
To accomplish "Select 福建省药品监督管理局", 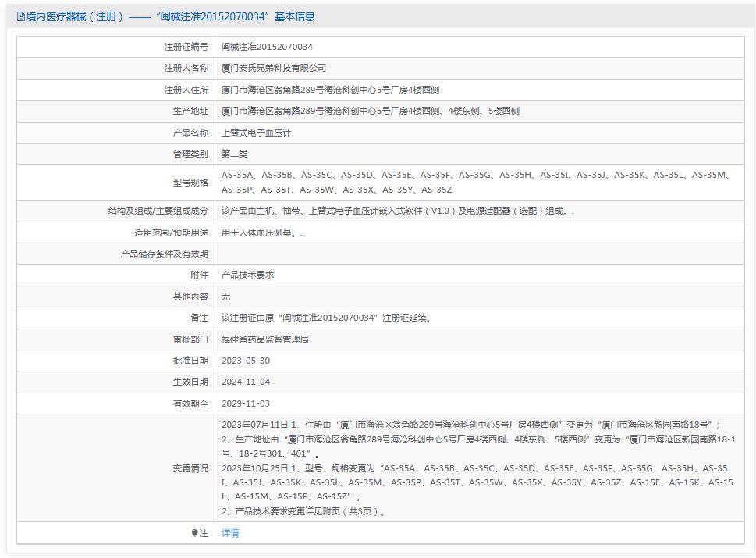I will (264, 339).
